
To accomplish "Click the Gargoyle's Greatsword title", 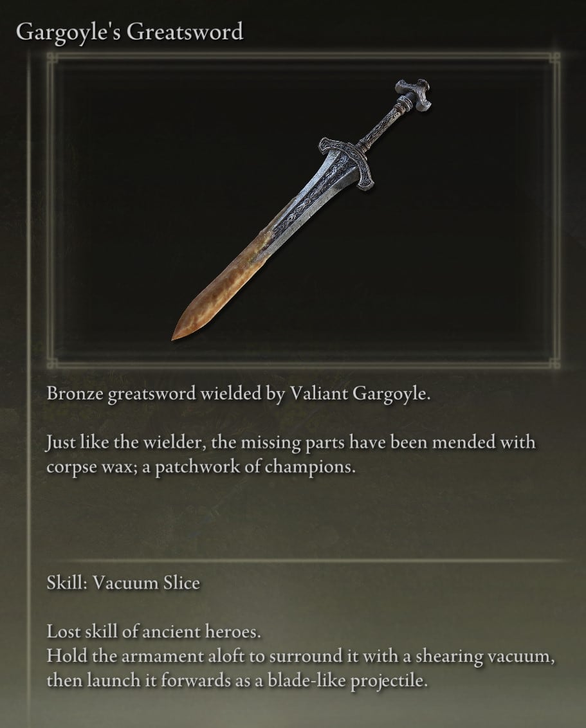I will click(129, 33).
